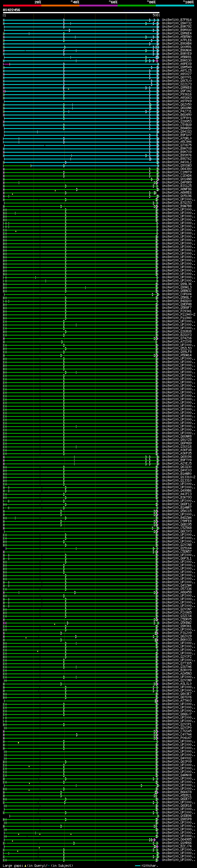The image size is (197, 868).
Task: Open hit UniRef100_B9MVU0
Action: [x=176, y=30]
